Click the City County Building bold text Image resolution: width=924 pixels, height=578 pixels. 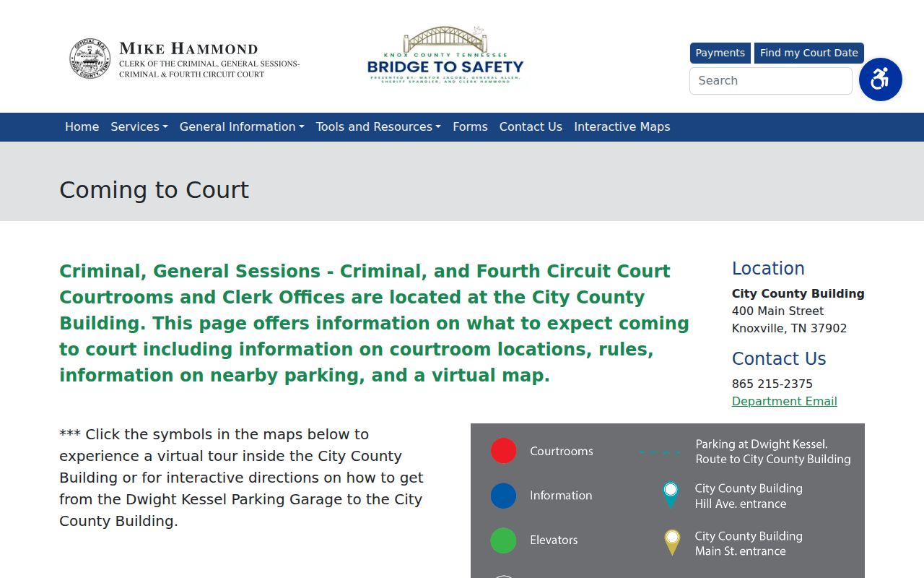point(798,293)
